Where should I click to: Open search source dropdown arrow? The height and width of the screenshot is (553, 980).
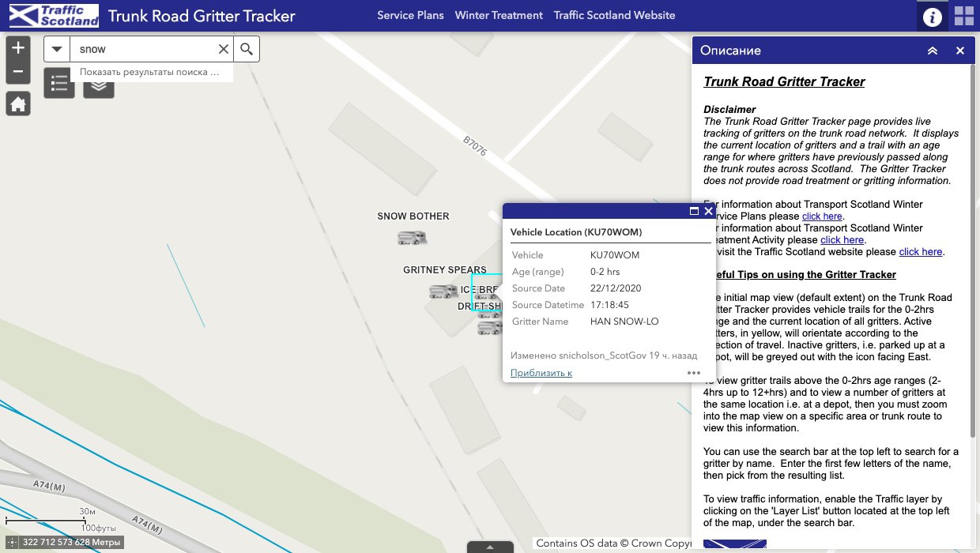(x=57, y=49)
